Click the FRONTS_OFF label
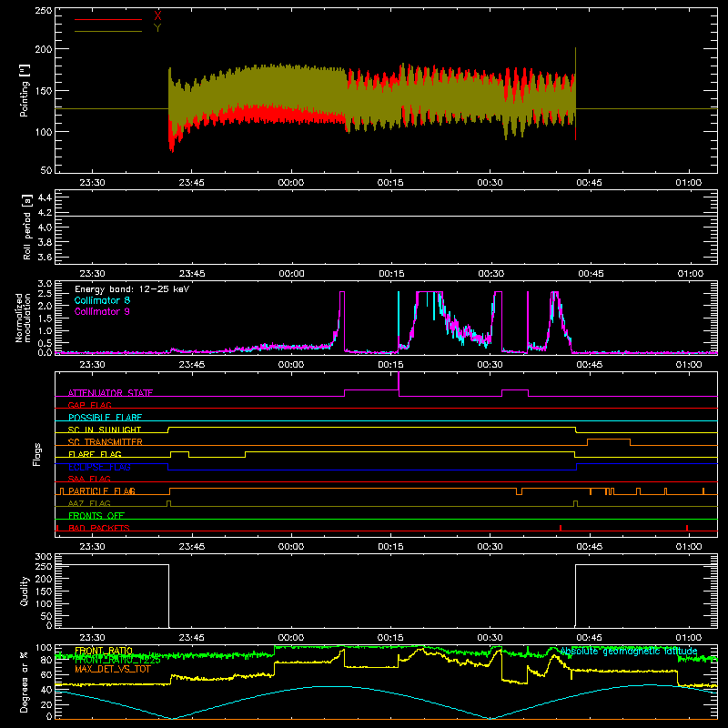The height and width of the screenshot is (728, 728). tap(96, 516)
